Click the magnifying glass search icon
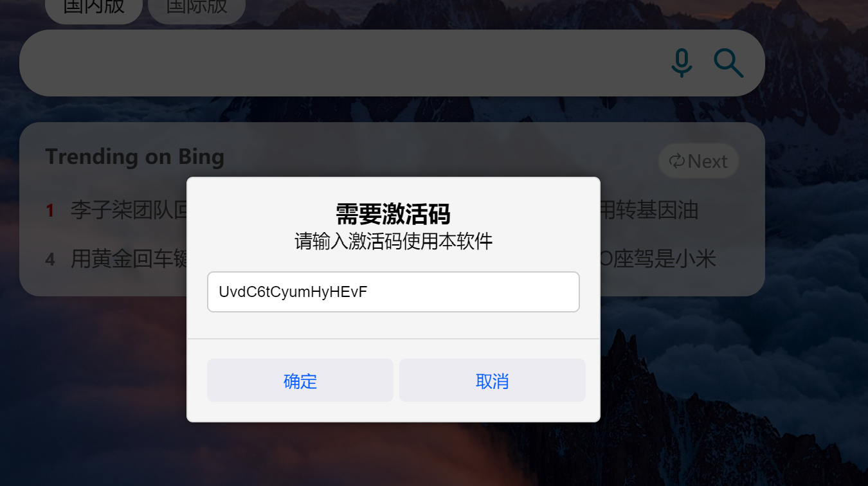868x486 pixels. coord(728,63)
